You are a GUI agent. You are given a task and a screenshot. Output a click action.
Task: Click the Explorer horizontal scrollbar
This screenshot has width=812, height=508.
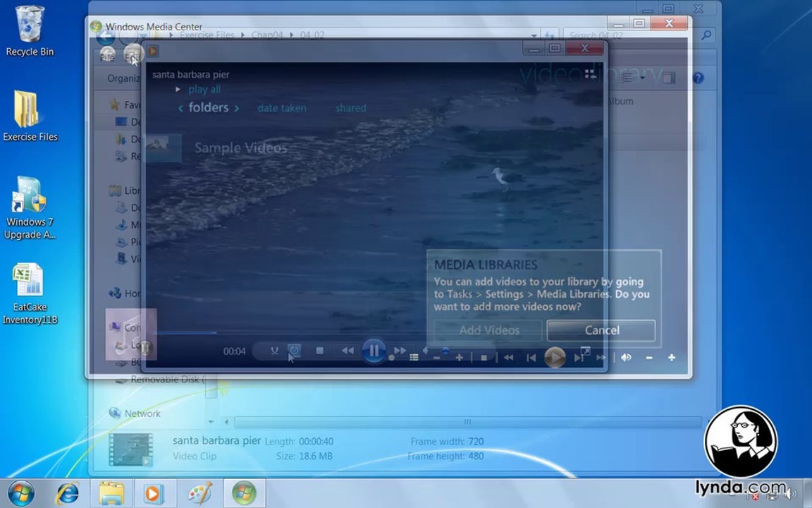click(467, 422)
